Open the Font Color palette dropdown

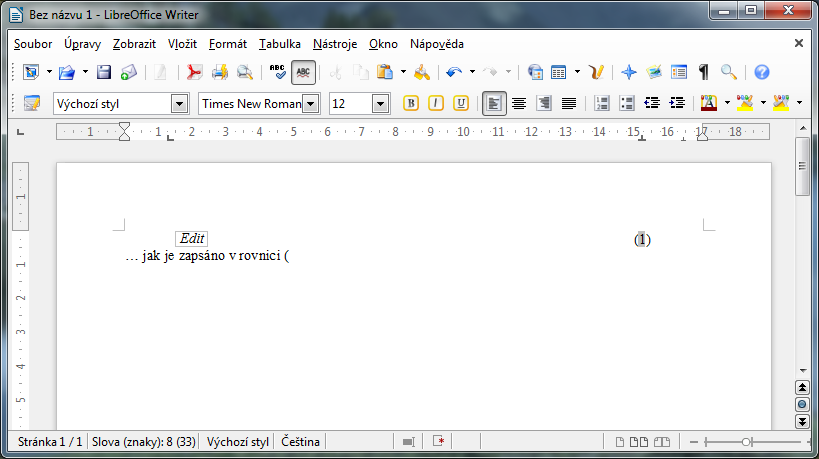[x=727, y=103]
